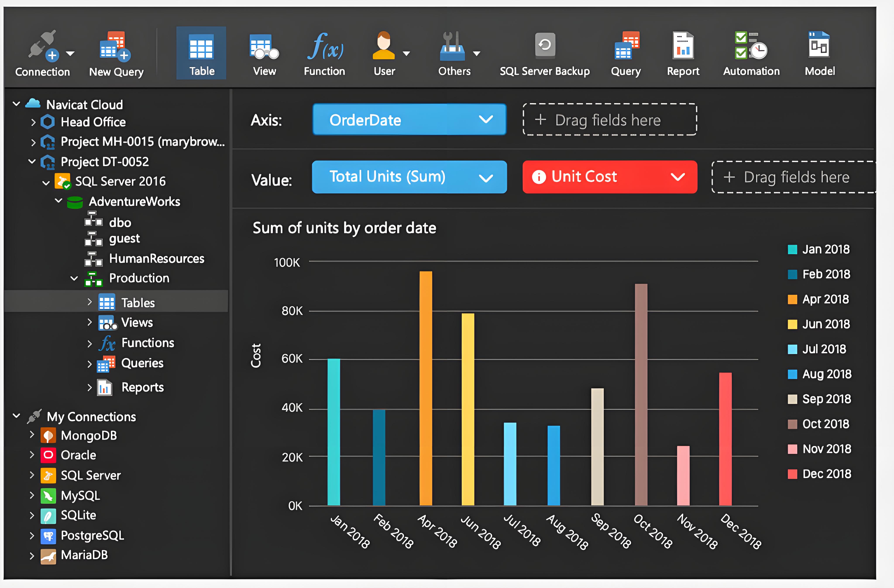
Task: Click the MongoDB connection icon
Action: coord(48,436)
